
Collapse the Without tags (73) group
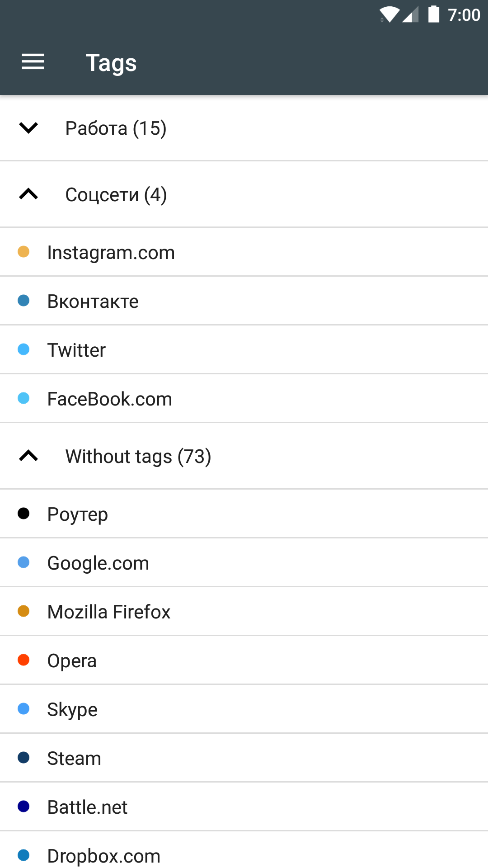pos(28,456)
